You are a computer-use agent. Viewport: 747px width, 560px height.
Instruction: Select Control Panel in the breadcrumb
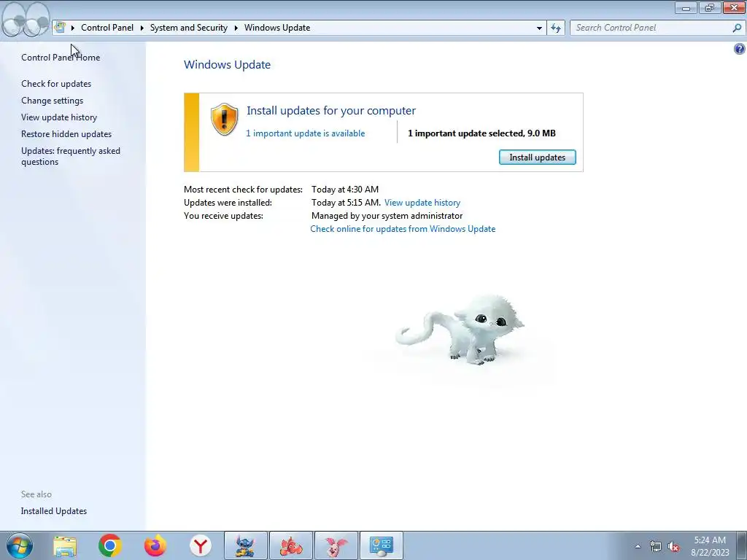click(107, 28)
